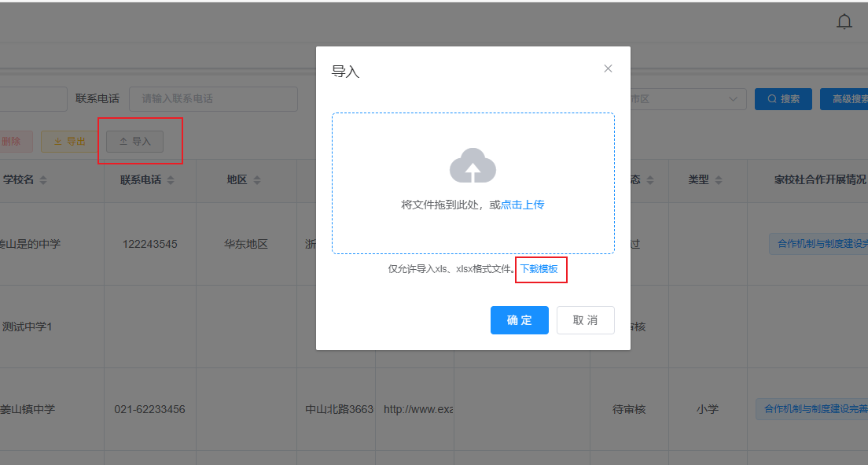
Task: Close the 导入 dialog with X
Action: (608, 68)
